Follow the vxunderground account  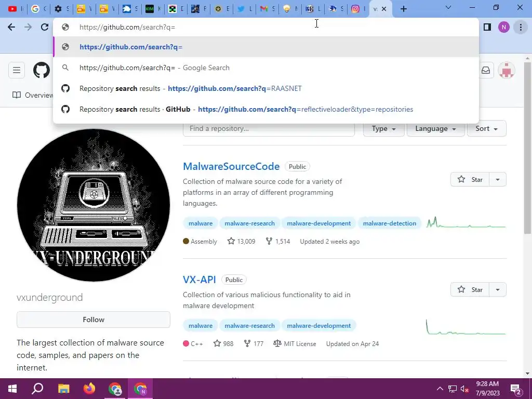pos(94,320)
